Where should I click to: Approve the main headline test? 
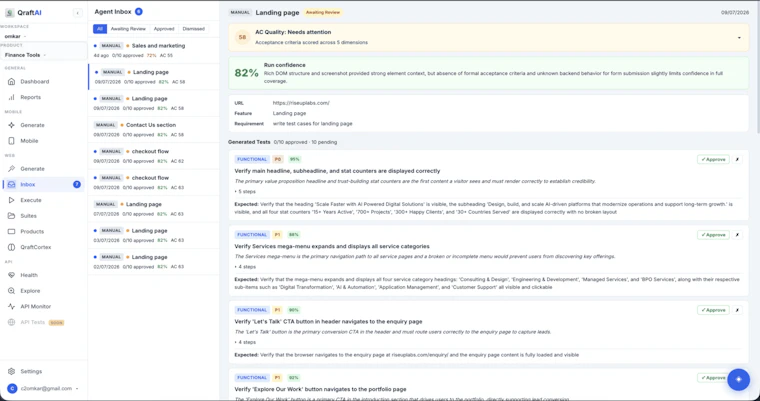(x=713, y=160)
